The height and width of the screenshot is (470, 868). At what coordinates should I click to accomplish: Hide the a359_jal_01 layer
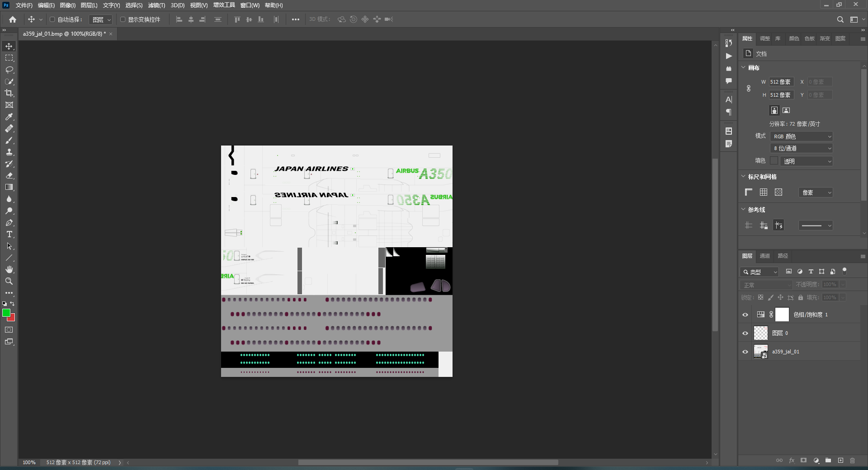(x=745, y=352)
